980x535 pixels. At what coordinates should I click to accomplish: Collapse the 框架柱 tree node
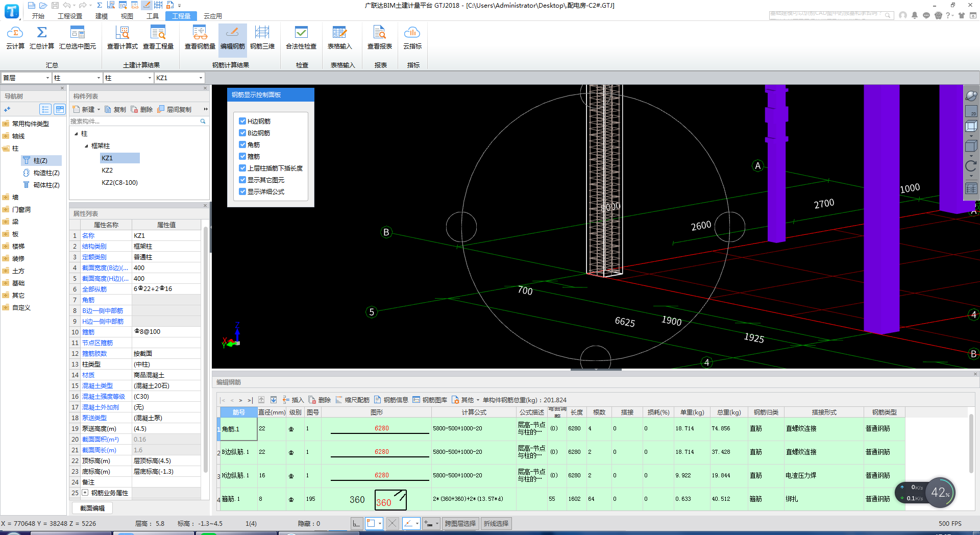coord(86,146)
